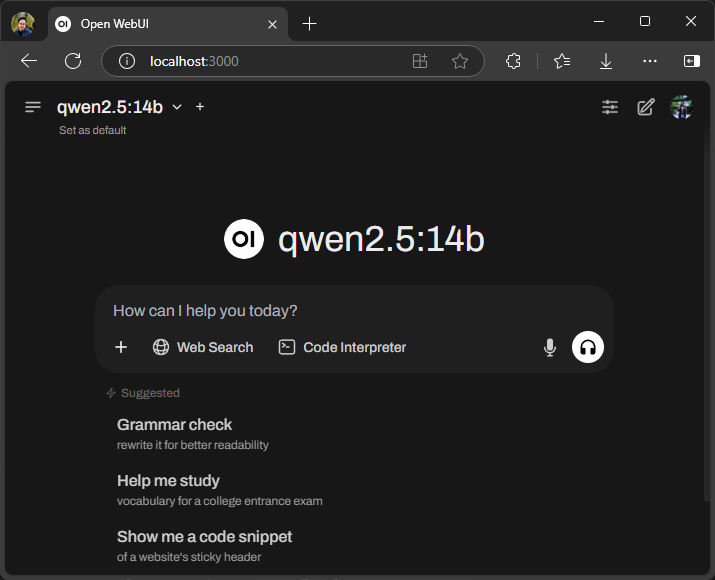Open attachments plus button in chat box

[x=121, y=347]
